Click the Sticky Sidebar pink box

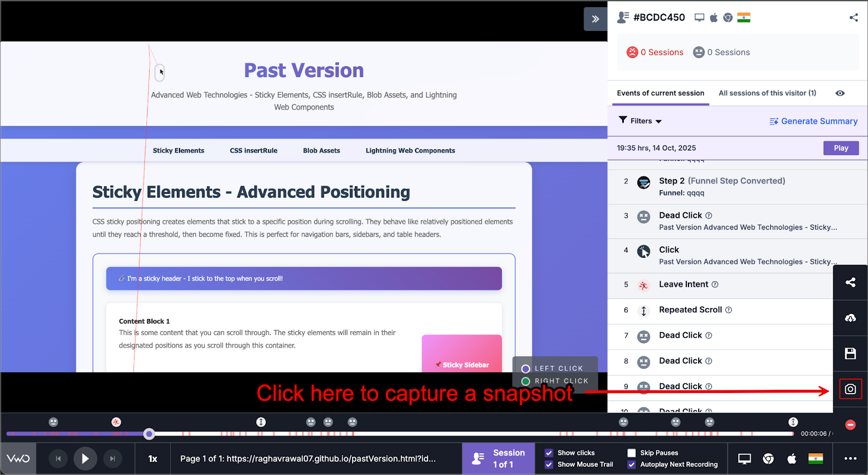point(462,353)
